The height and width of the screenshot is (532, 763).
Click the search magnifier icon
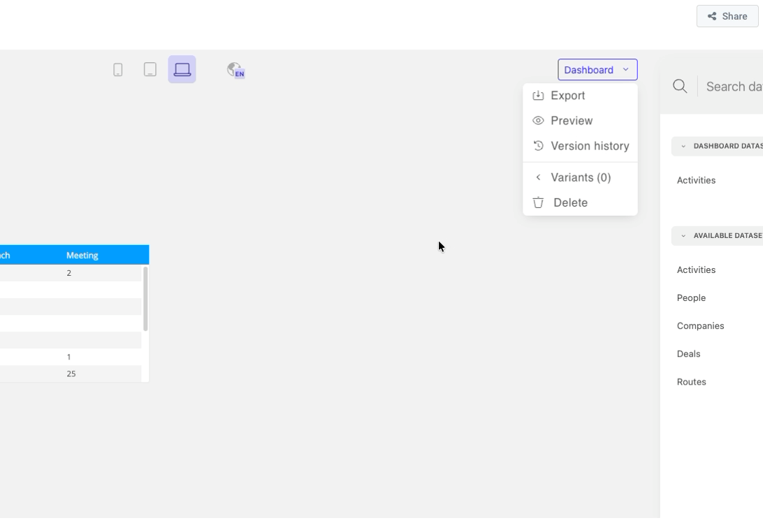click(680, 87)
